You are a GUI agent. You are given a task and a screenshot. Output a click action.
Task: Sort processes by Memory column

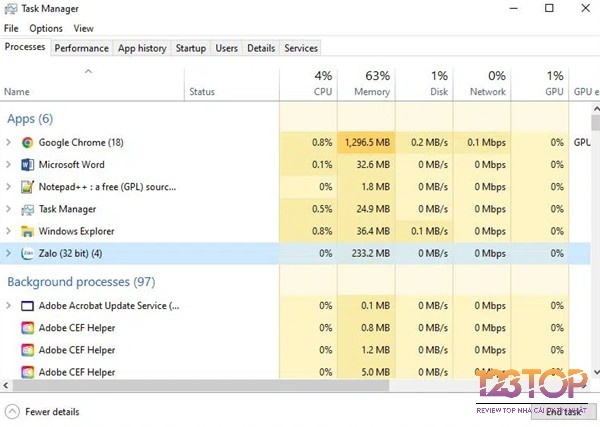click(366, 84)
